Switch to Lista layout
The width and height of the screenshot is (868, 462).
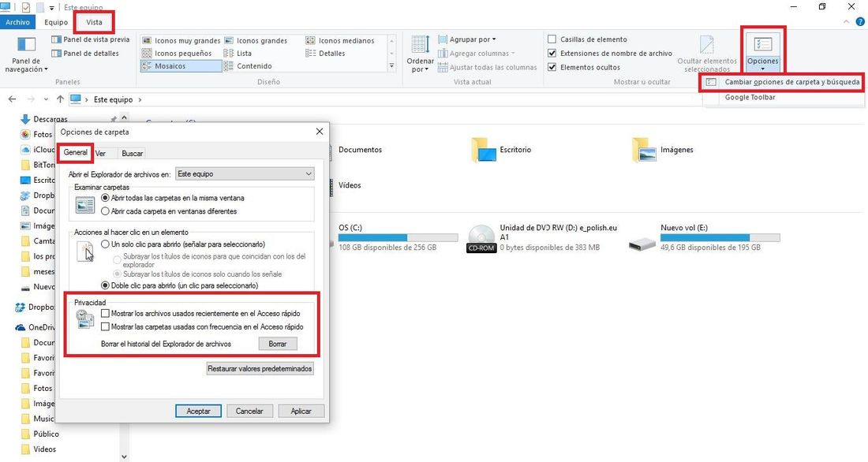coord(238,53)
